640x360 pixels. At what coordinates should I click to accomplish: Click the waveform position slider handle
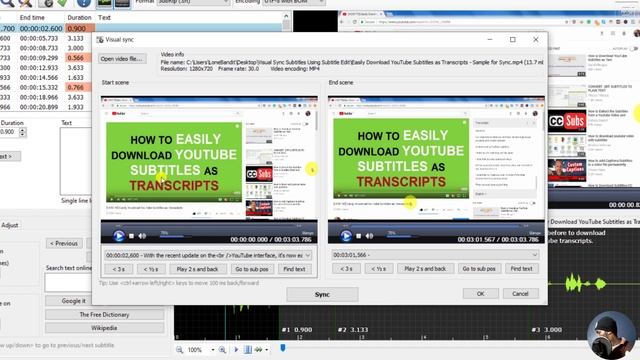(282, 348)
